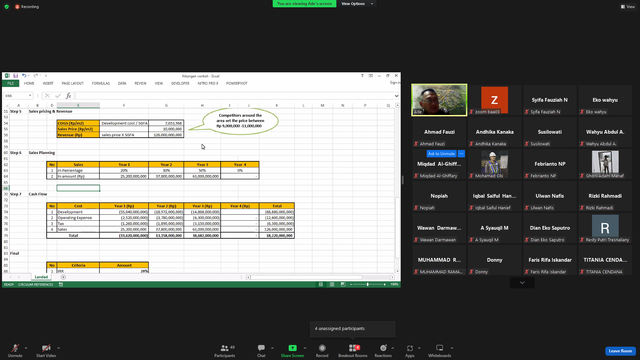Viewport: 640px width, 360px height.
Task: Click the Leave Room button
Action: (620, 351)
